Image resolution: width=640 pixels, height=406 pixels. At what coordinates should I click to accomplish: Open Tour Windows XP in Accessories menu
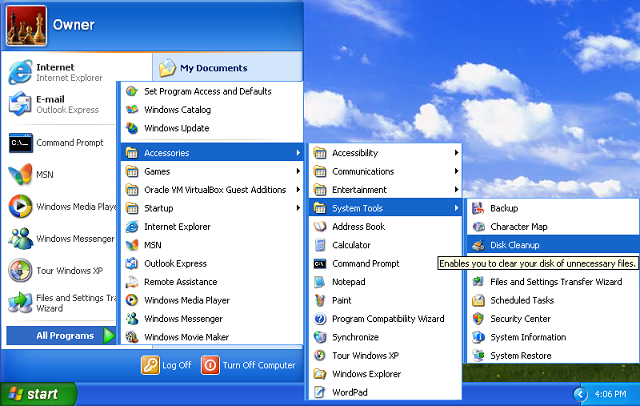coord(385,355)
